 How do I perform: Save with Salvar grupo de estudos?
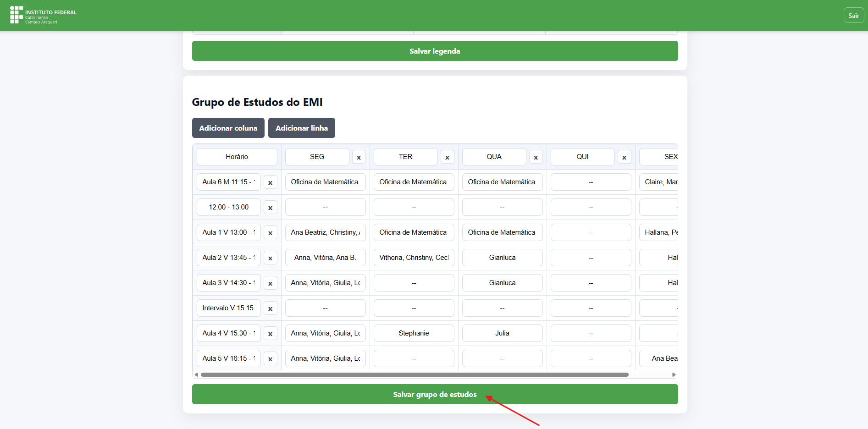[x=435, y=394]
